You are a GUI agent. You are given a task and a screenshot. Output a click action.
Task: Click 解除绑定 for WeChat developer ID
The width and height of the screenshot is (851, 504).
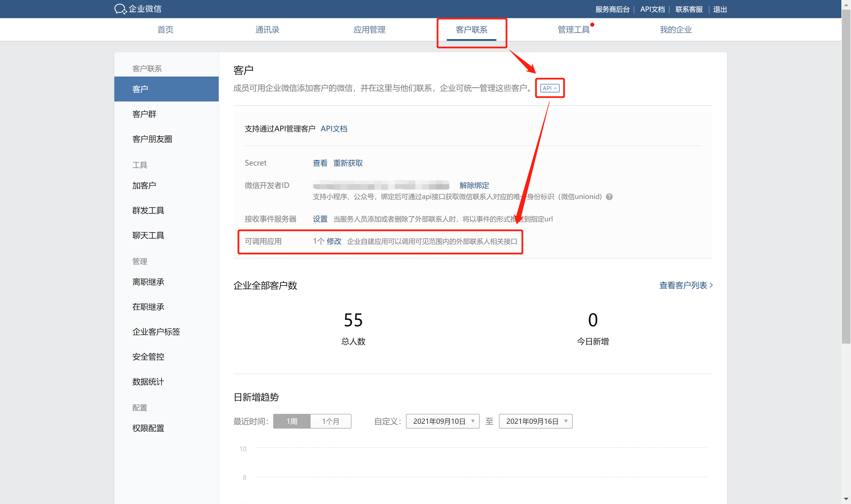point(474,185)
